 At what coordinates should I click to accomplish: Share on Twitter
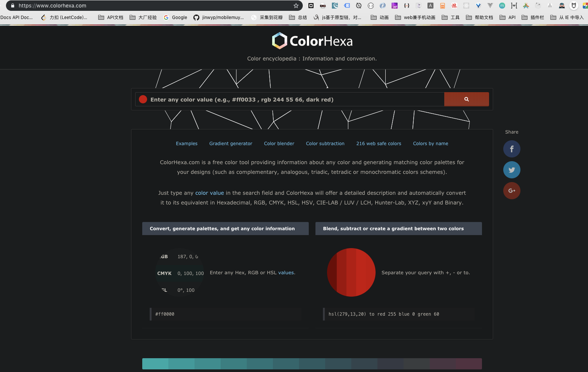(x=512, y=170)
